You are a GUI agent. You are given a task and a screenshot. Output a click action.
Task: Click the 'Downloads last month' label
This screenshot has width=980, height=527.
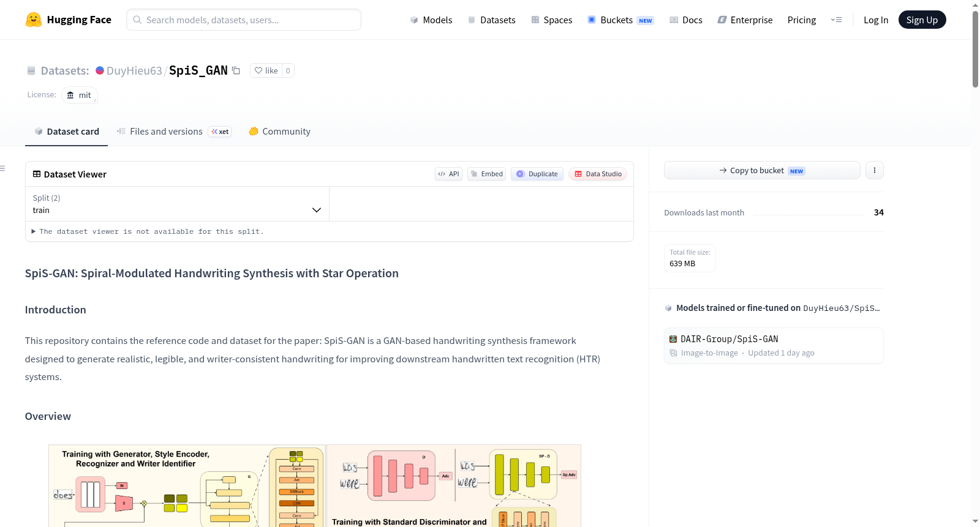coord(704,212)
